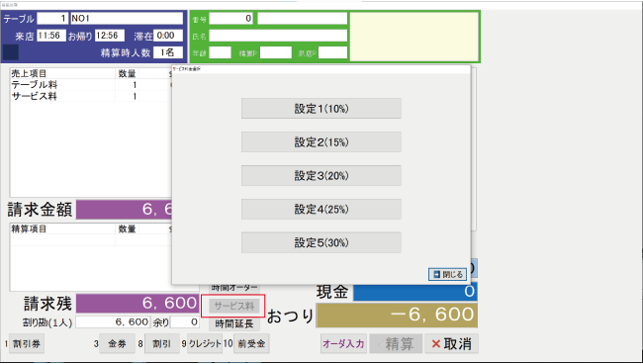Choose 設定2(15%) service rate
The width and height of the screenshot is (643, 364).
point(321,142)
